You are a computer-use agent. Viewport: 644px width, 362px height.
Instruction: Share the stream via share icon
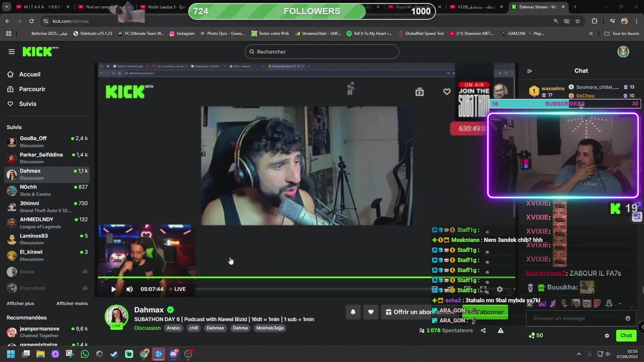tap(484, 330)
